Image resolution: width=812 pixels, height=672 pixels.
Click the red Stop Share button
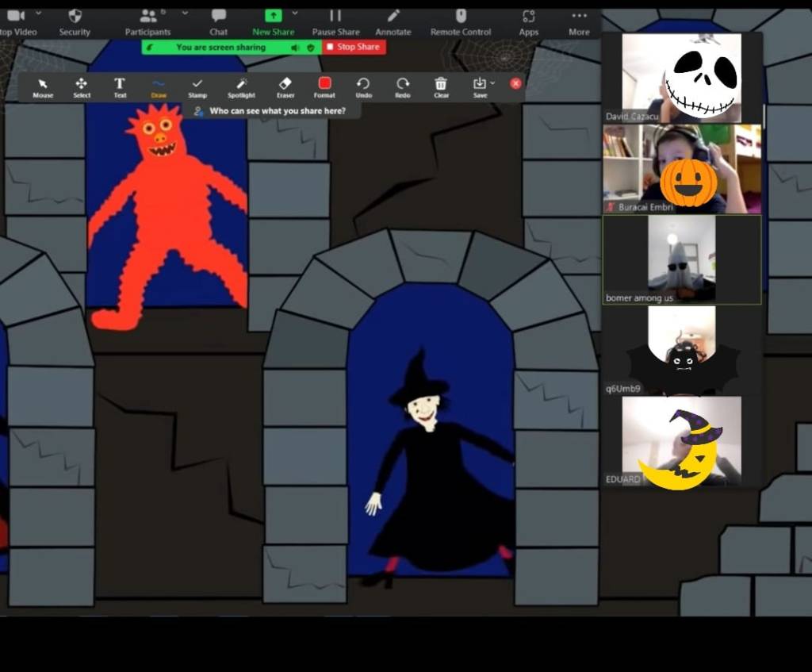click(354, 47)
